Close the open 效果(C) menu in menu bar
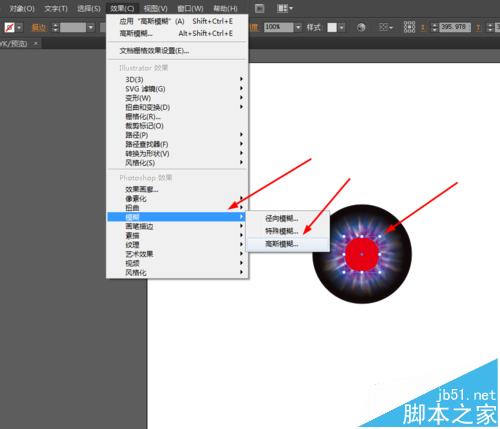 pyautogui.click(x=122, y=8)
